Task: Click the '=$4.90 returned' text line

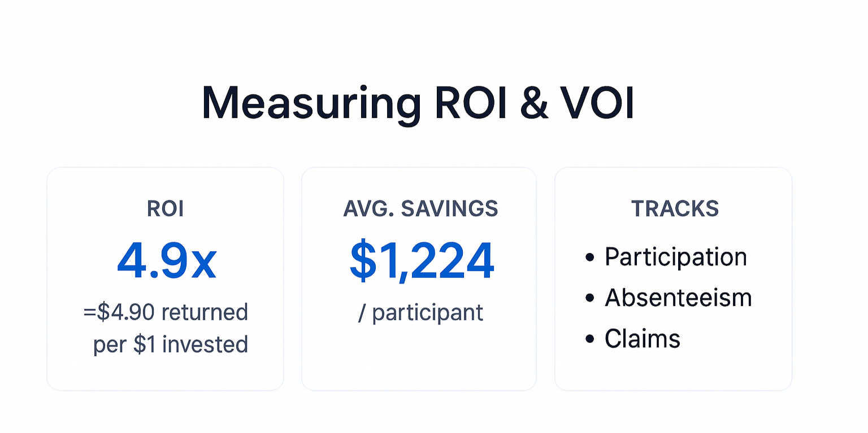Action: tap(166, 312)
